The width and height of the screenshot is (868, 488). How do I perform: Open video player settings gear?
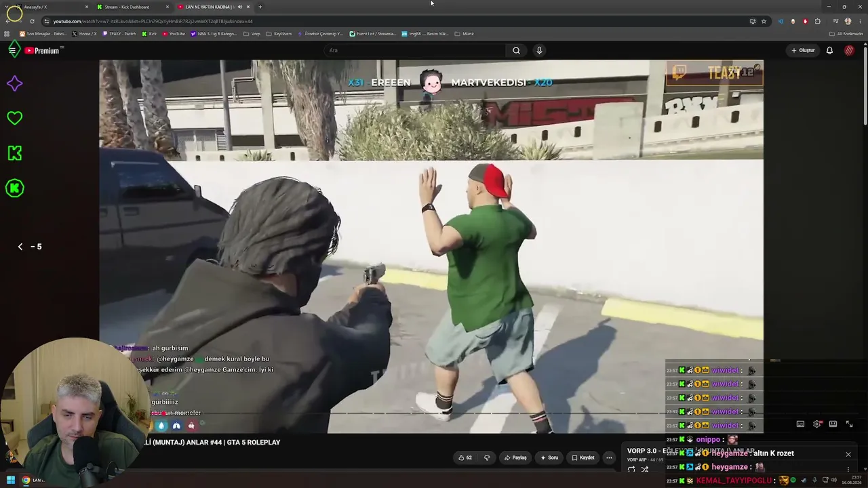point(817,424)
